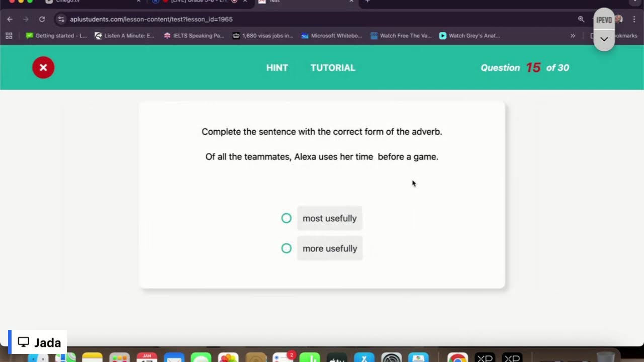Open Apple TV from the Dock

pos(337,357)
